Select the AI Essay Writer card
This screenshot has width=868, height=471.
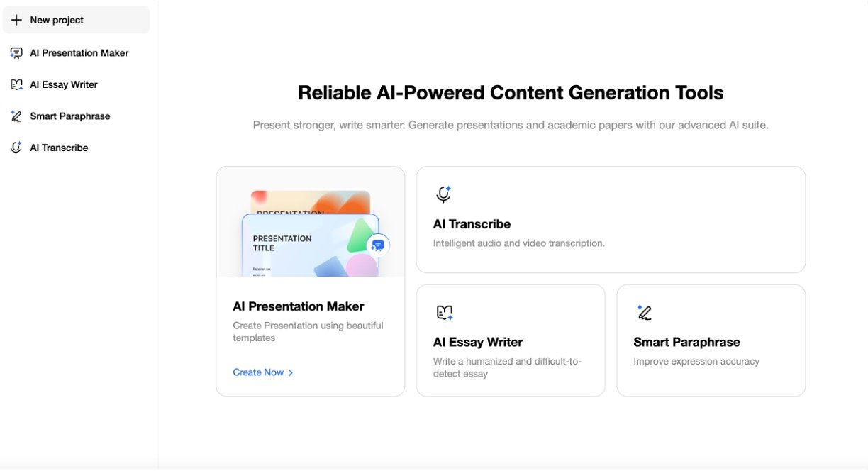click(511, 340)
